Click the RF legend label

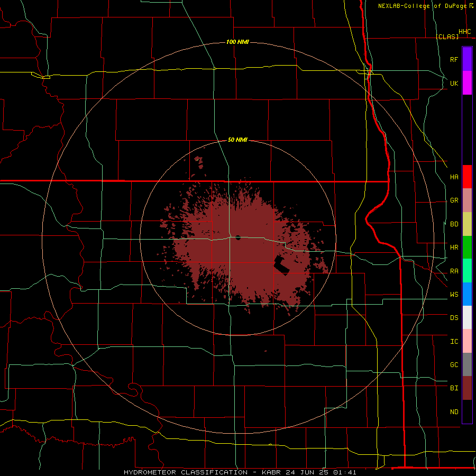coord(454,59)
